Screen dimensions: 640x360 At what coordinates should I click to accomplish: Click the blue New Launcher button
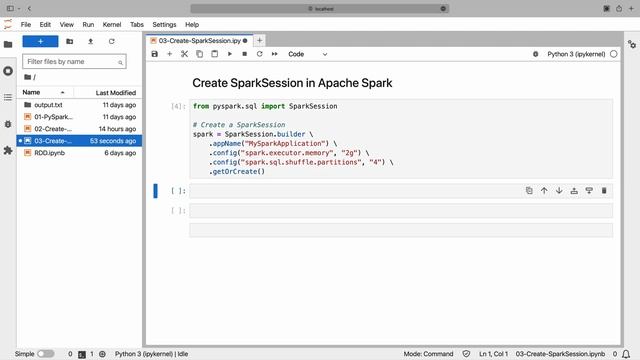click(x=40, y=41)
